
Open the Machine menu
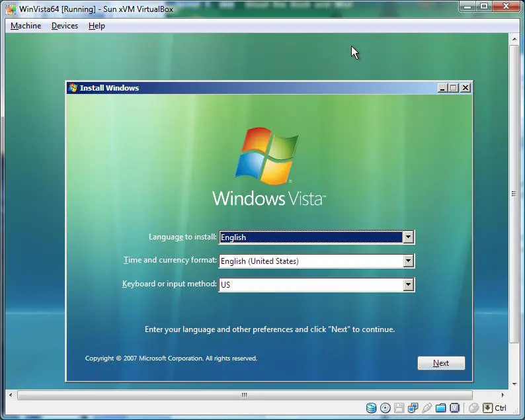tap(26, 26)
